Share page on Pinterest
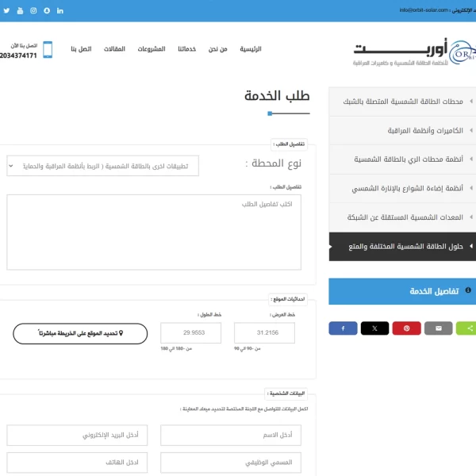The width and height of the screenshot is (476, 476). 406,328
